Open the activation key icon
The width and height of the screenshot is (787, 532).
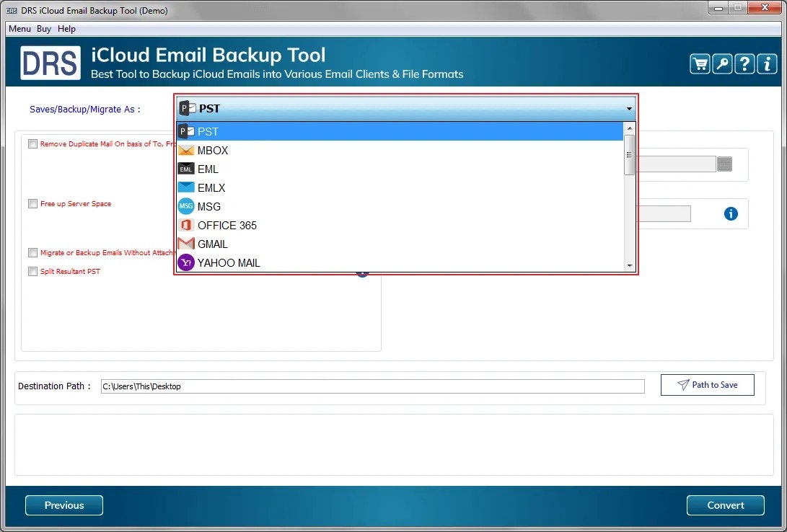722,64
